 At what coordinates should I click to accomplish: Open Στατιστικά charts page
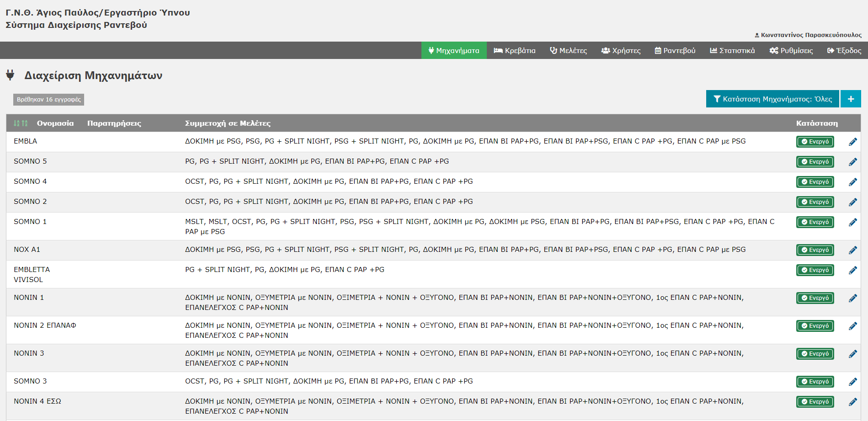point(732,50)
